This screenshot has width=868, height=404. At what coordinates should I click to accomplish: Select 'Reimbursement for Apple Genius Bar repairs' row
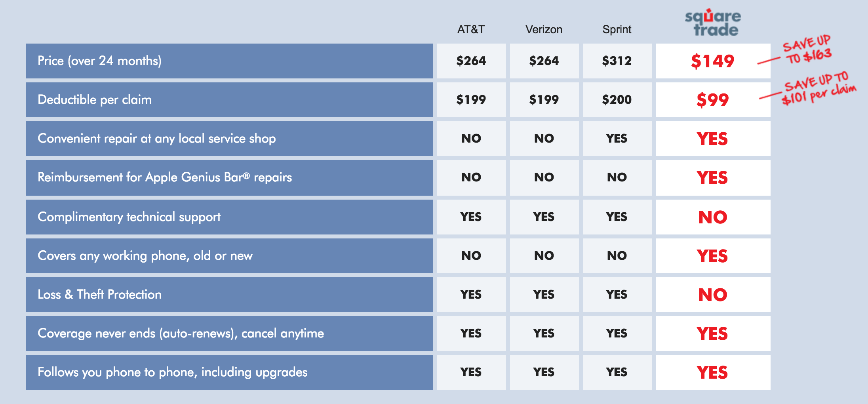coord(165,177)
